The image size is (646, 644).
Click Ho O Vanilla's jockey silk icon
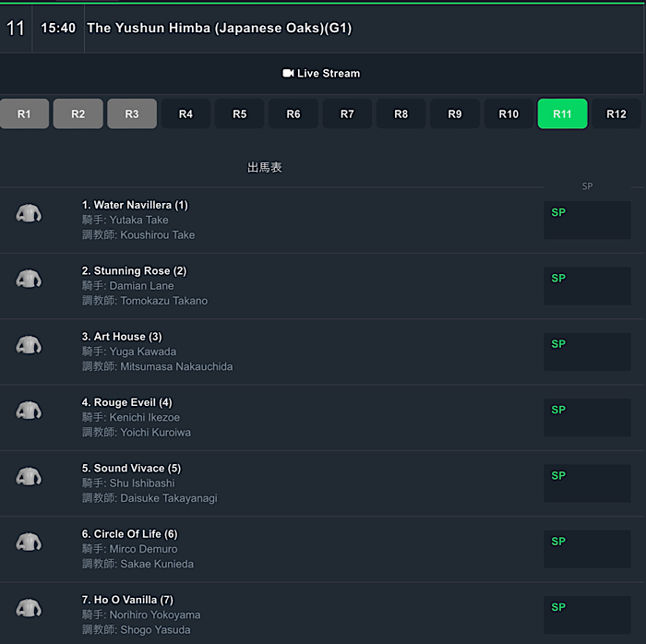(x=29, y=608)
